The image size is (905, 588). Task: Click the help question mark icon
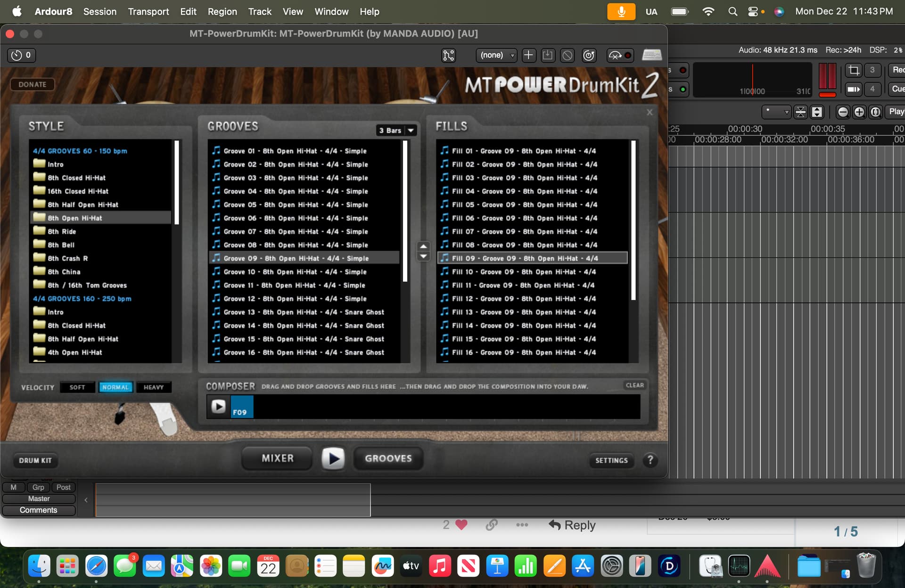[x=650, y=460]
